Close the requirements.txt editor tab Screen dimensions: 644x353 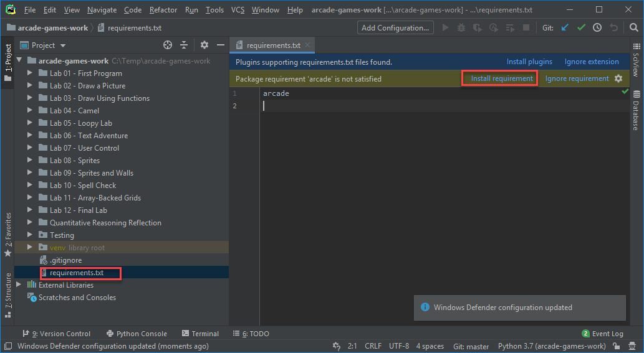(307, 45)
